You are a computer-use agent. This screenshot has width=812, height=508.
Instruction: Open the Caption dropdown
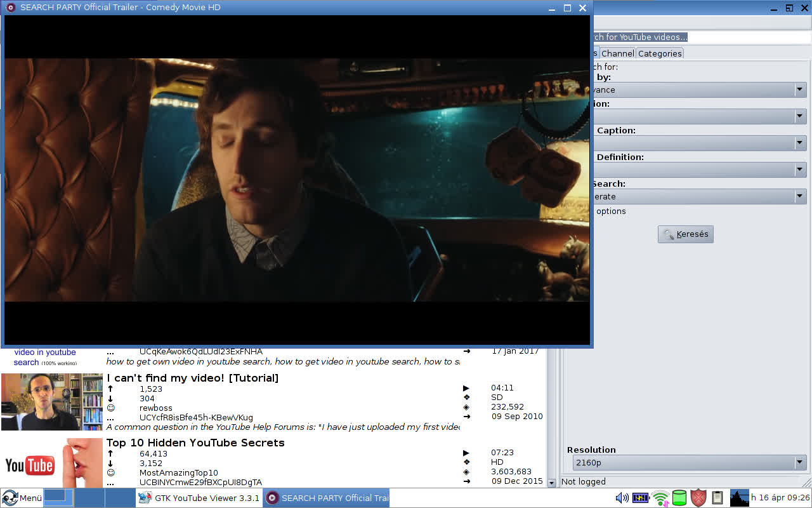coord(700,144)
